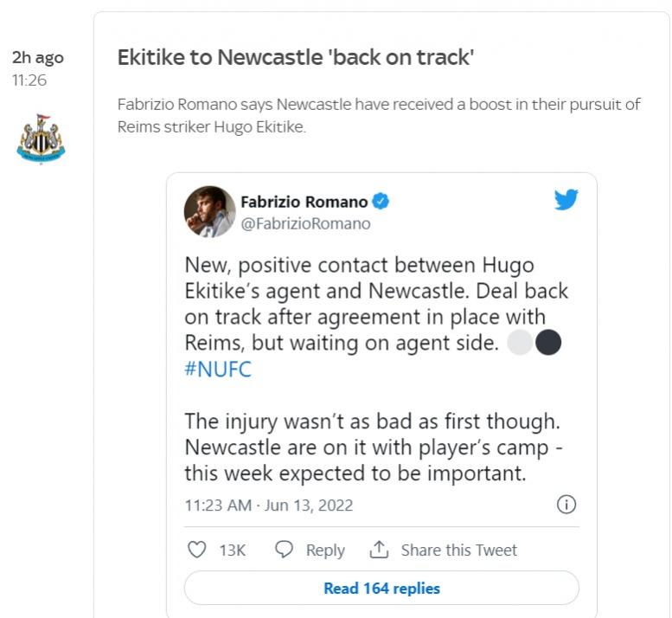
Task: Open the Ekitike to Newcastle headline
Action: tap(296, 58)
